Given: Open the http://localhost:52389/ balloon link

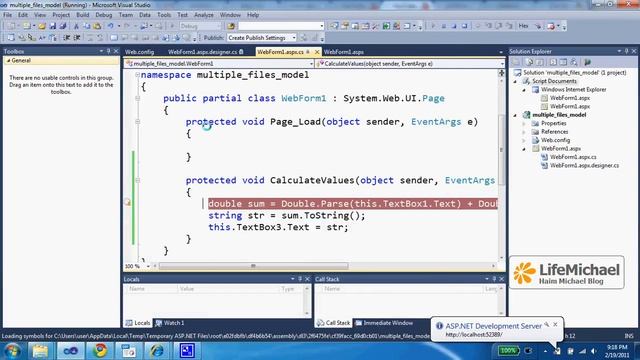Looking at the screenshot, I should click(x=473, y=335).
